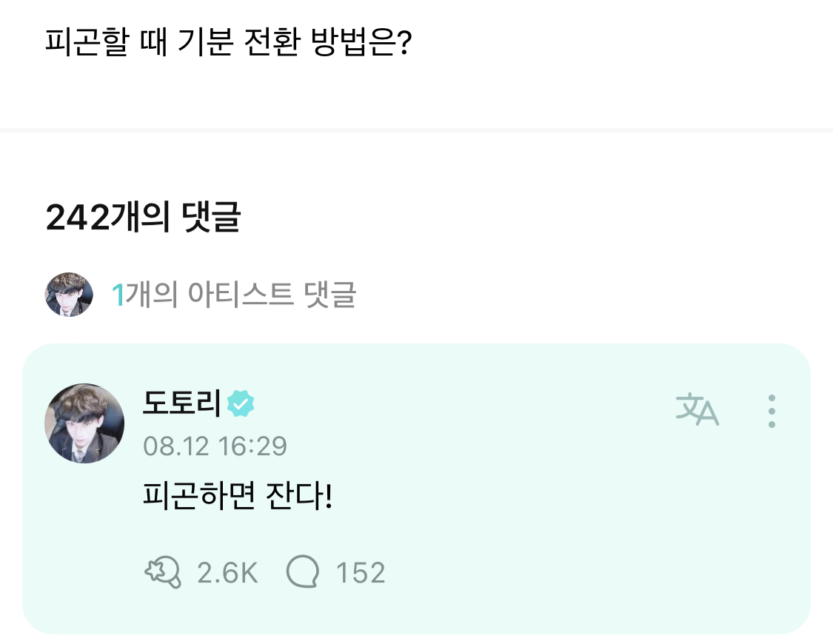Image resolution: width=833 pixels, height=644 pixels.
Task: Click the 08.12 16:29 timestamp
Action: click(x=215, y=446)
